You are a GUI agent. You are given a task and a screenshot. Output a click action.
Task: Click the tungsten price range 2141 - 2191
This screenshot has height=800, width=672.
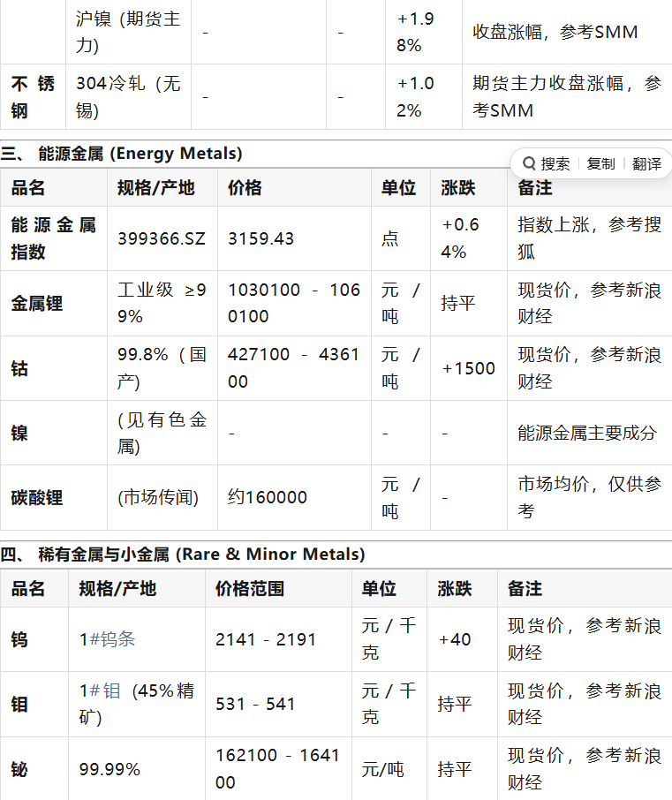pos(266,639)
